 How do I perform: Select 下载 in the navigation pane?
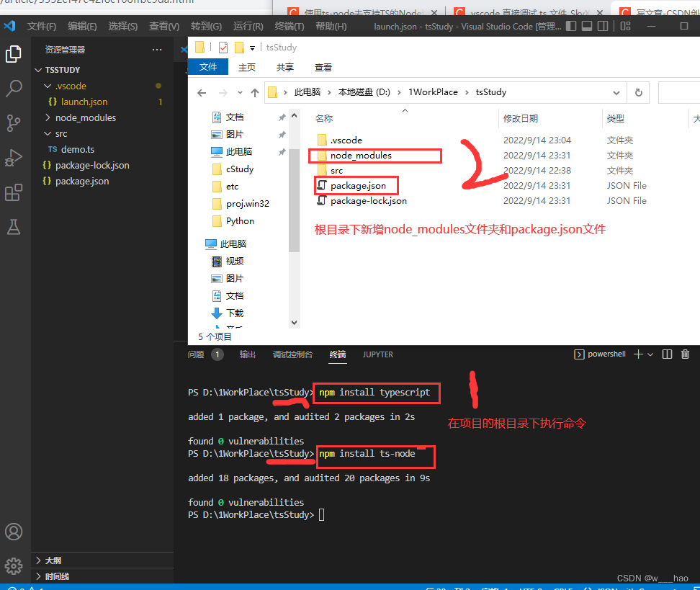coord(234,313)
